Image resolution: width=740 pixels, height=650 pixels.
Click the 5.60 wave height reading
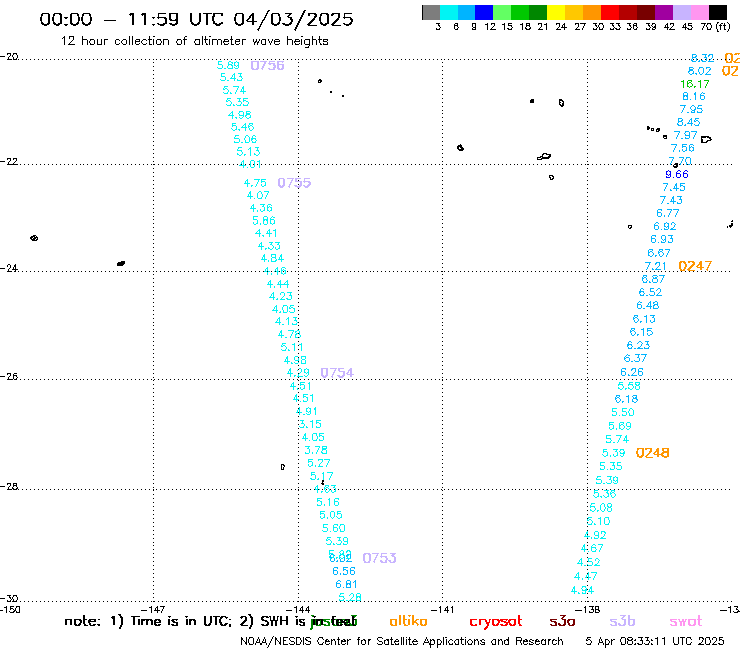(334, 528)
